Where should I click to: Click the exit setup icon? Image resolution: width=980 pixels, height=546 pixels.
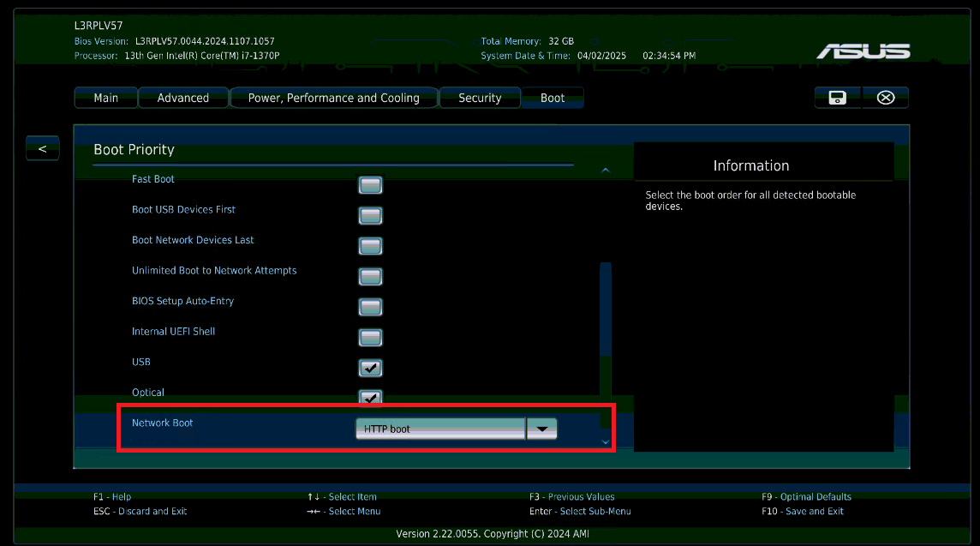[885, 97]
